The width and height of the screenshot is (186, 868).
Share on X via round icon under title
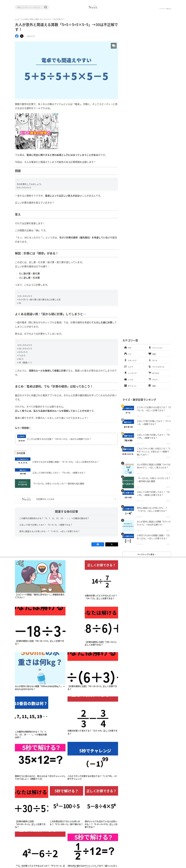(x=22, y=36)
